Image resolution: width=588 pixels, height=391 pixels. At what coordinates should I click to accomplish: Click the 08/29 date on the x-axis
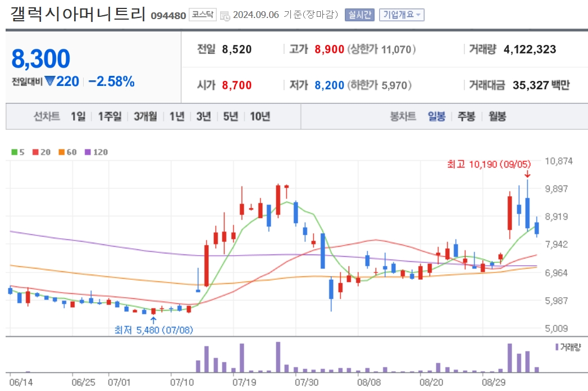pyautogui.click(x=494, y=382)
